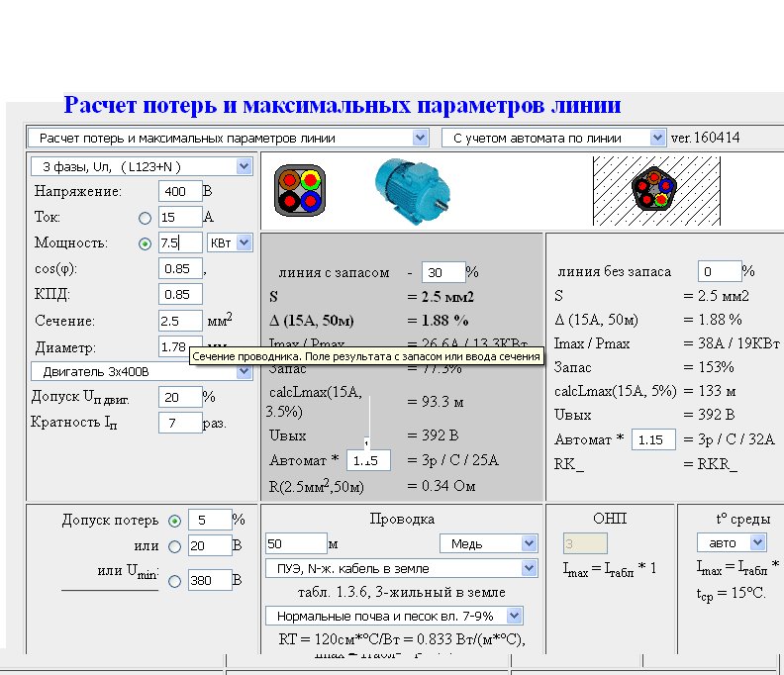Click the Проводка length field with 50

[x=296, y=544]
